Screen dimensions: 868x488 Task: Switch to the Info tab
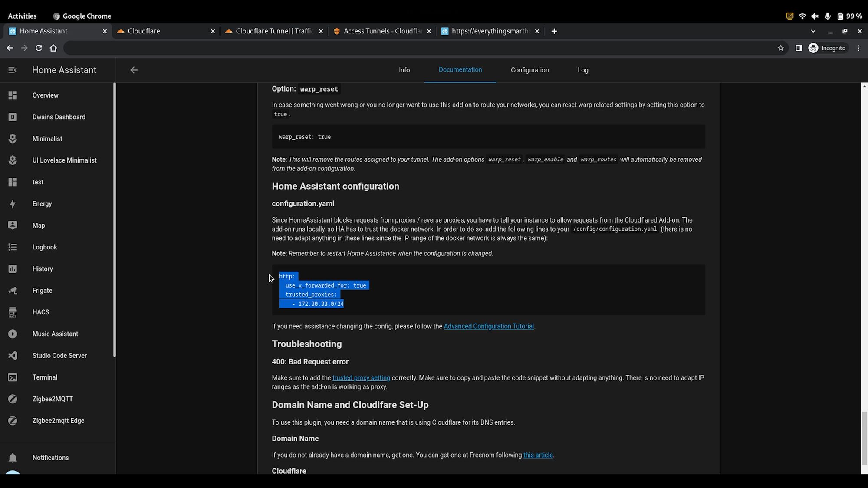[x=404, y=70]
